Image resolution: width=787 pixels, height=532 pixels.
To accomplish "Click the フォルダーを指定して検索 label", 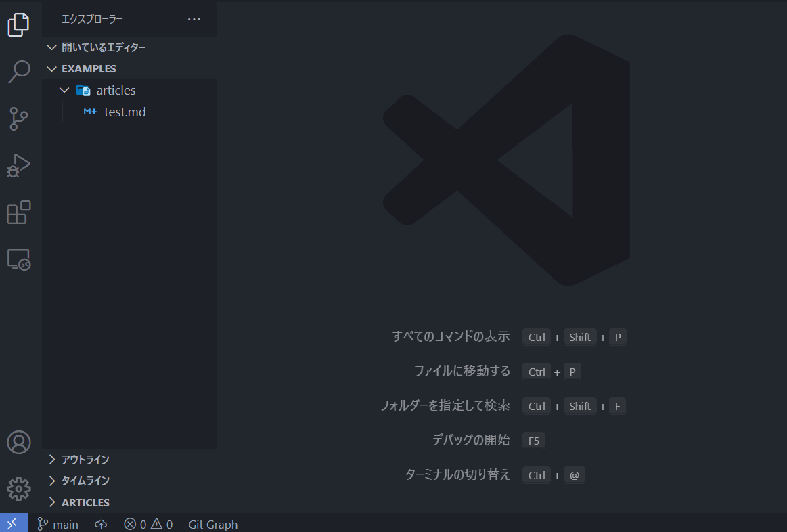I will (445, 405).
